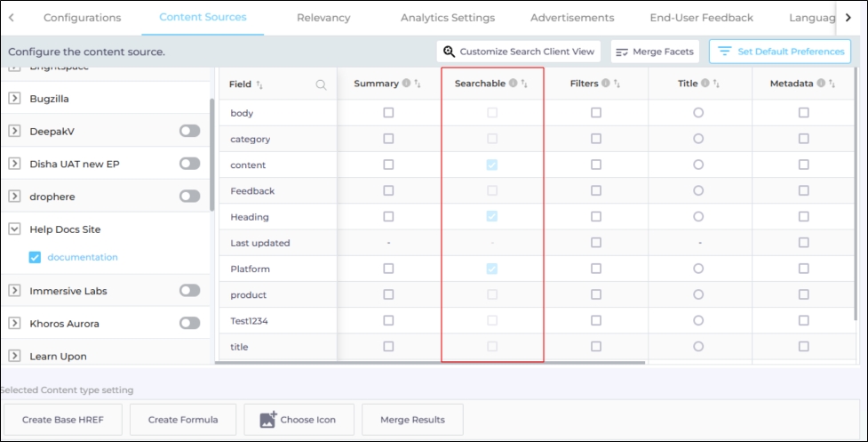Expand the Bugzilla content source
The height and width of the screenshot is (442, 868).
point(14,99)
